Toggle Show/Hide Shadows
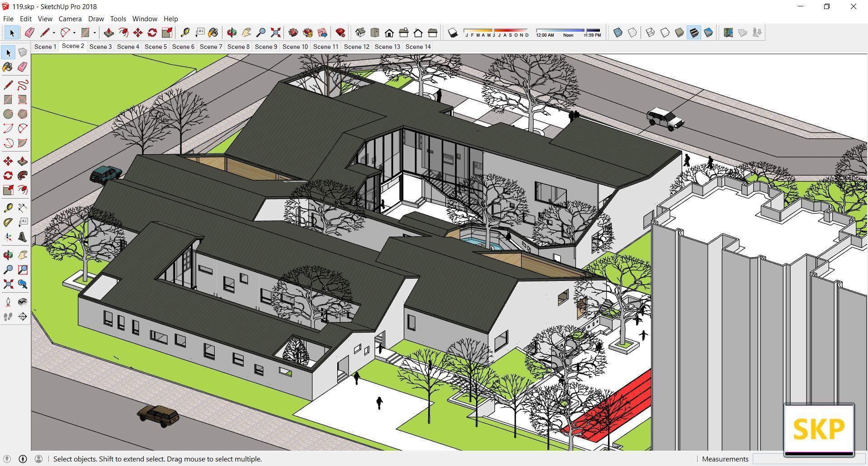The image size is (868, 466). 453,33
